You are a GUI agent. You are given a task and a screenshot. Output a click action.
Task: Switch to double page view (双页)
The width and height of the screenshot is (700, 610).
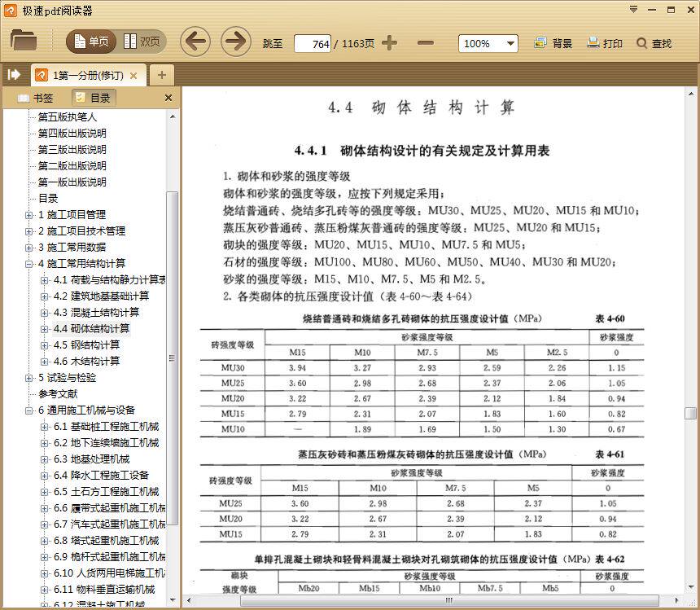[x=142, y=42]
